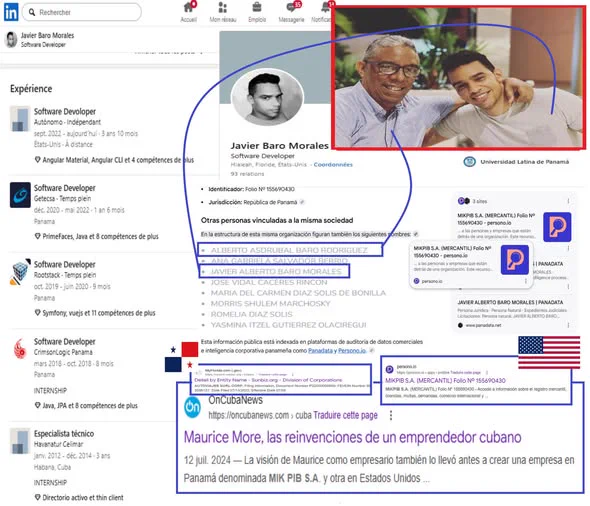Open the CrimsonLogic Panama company logo
Viewport: 590px width, 506px height.
(20, 348)
